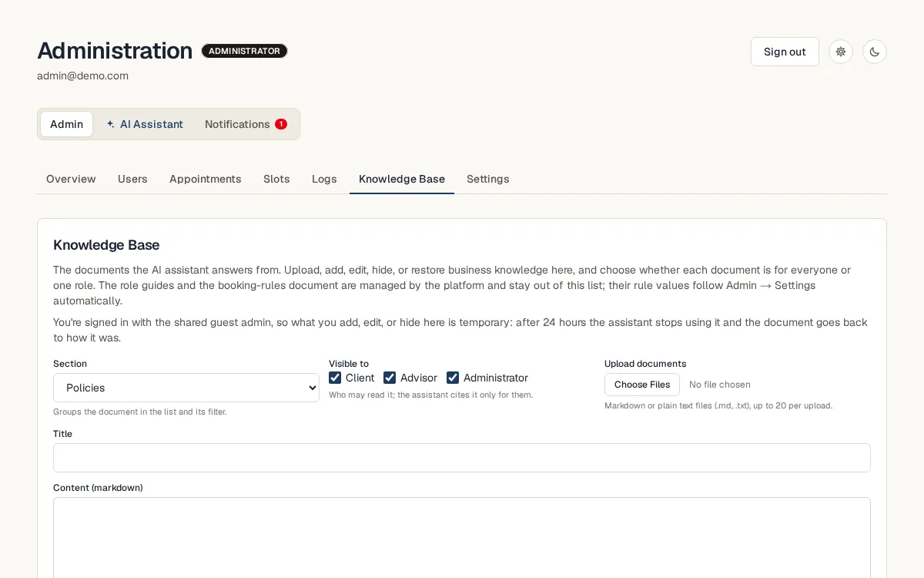Image resolution: width=924 pixels, height=578 pixels.
Task: Click the Administration page heading
Action: point(115,50)
